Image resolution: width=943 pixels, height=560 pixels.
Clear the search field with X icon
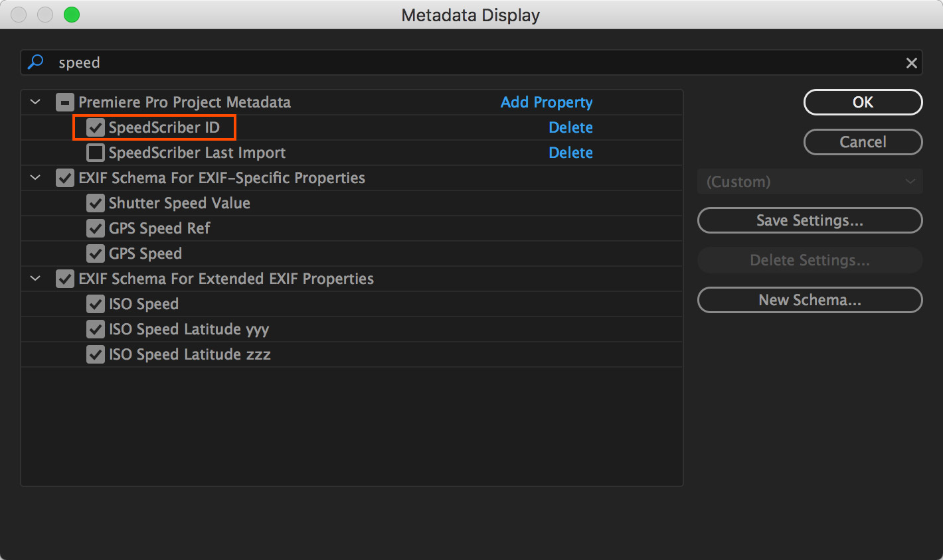point(911,63)
